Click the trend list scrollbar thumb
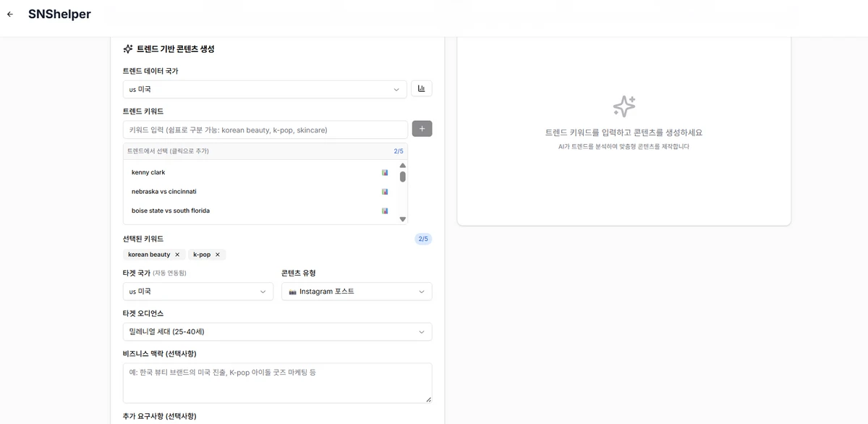This screenshot has height=424, width=868. [x=403, y=177]
